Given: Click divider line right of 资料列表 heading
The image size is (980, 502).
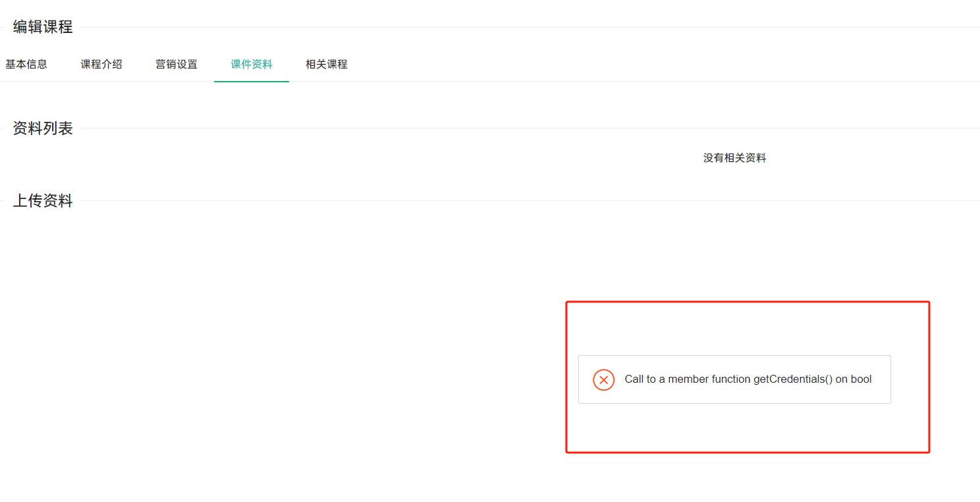Looking at the screenshot, I should (x=527, y=128).
